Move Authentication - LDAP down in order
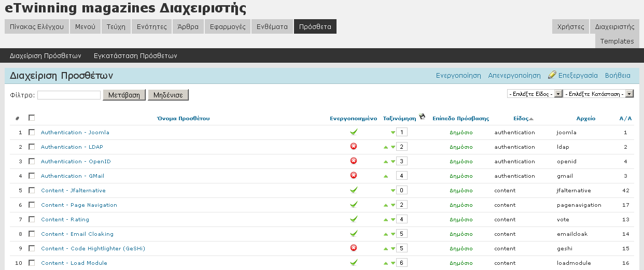The image size is (644, 270). [x=393, y=147]
